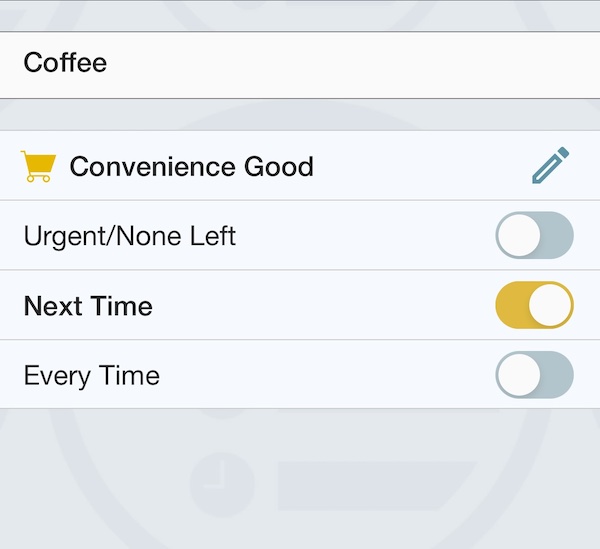The height and width of the screenshot is (549, 600).
Task: Click the faded clock icon
Action: click(x=222, y=484)
